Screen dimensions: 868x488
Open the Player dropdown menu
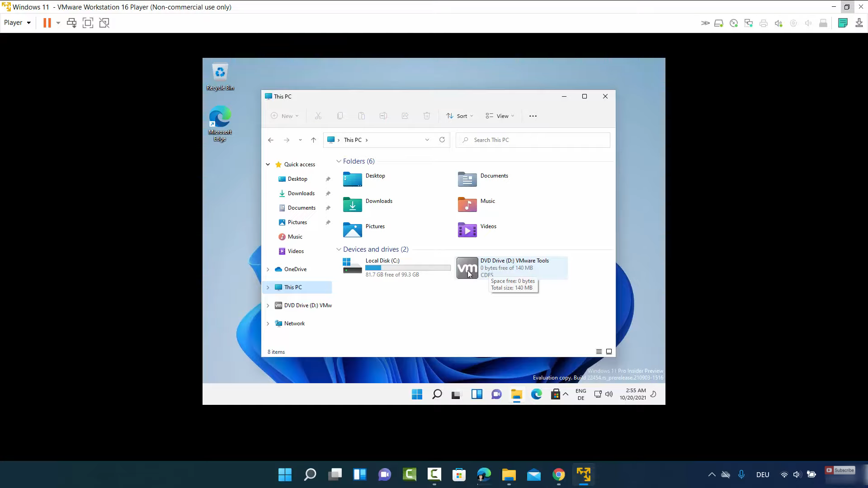tap(17, 23)
